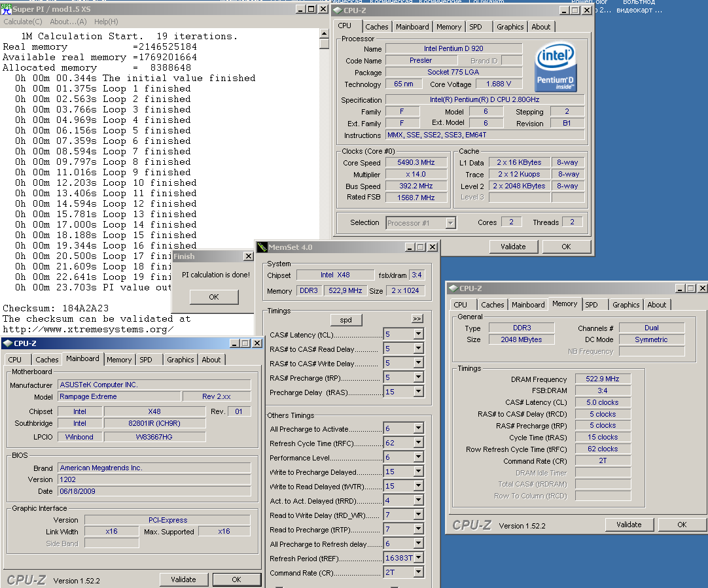The height and width of the screenshot is (588, 708).
Task: Click OK in top CPU-Z CPU window
Action: [566, 247]
